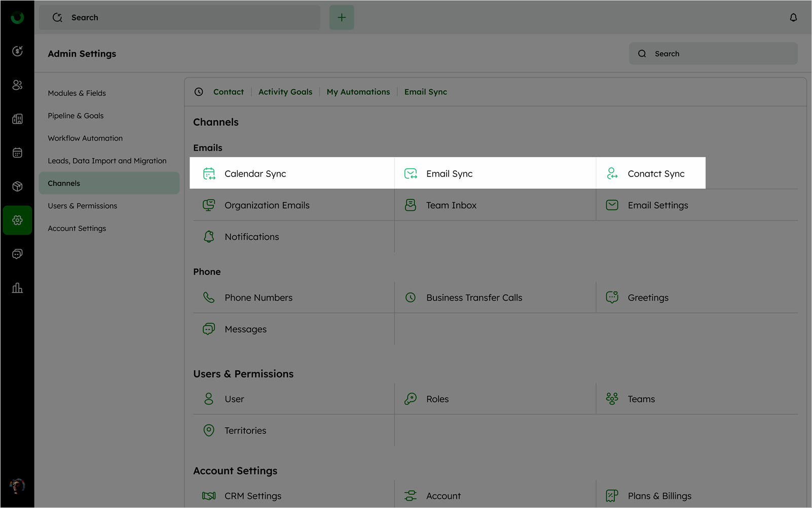
Task: Open Teams setting
Action: tap(697, 399)
